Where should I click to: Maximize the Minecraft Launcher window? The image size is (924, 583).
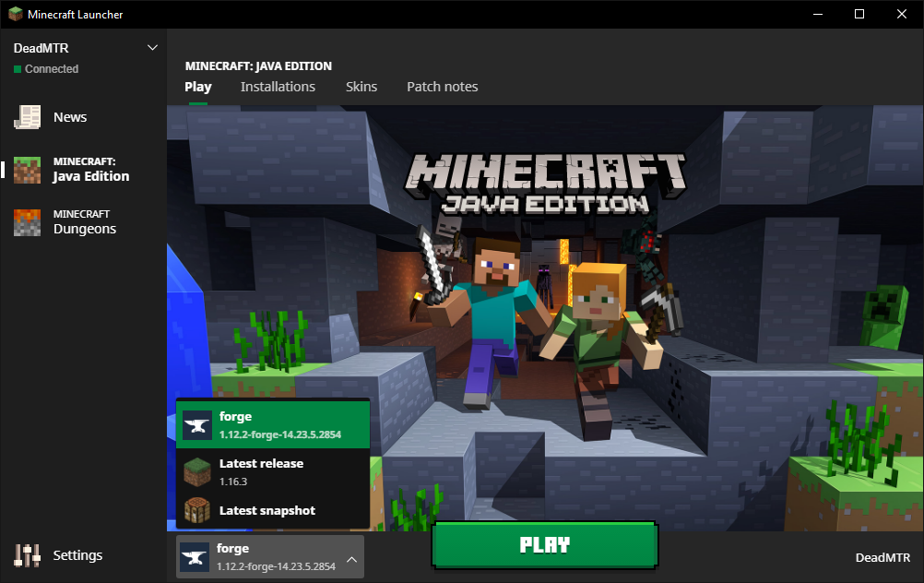click(x=859, y=14)
